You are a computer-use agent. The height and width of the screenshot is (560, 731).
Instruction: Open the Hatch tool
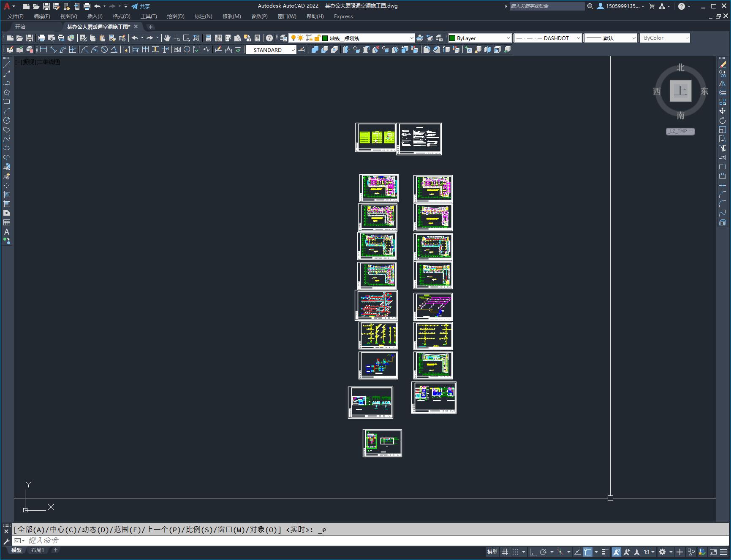point(7,195)
